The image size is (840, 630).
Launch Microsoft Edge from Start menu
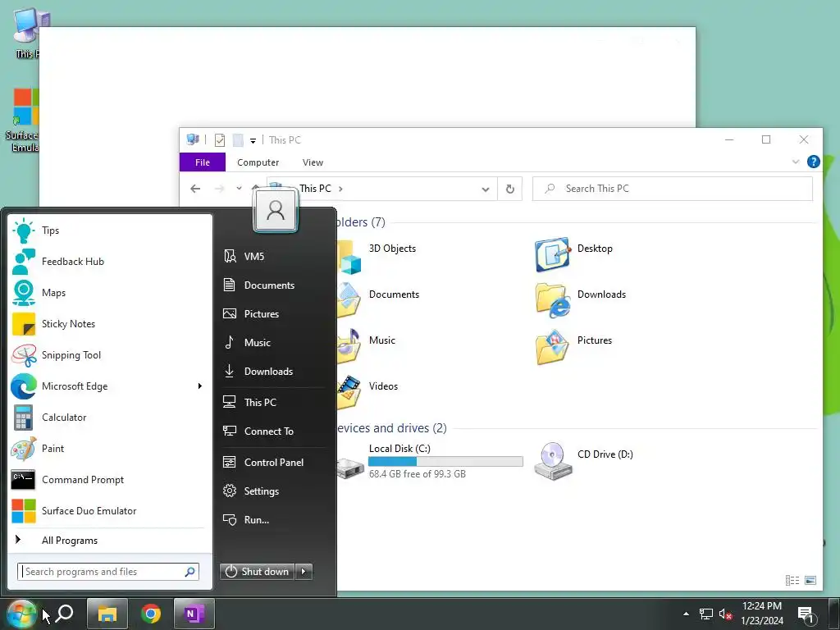point(110,386)
